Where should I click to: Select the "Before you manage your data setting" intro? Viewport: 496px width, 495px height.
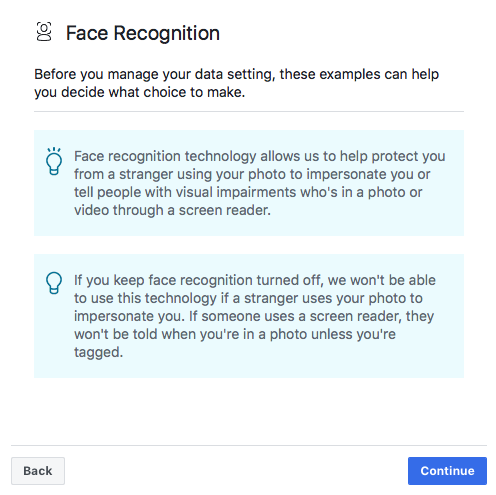point(236,83)
